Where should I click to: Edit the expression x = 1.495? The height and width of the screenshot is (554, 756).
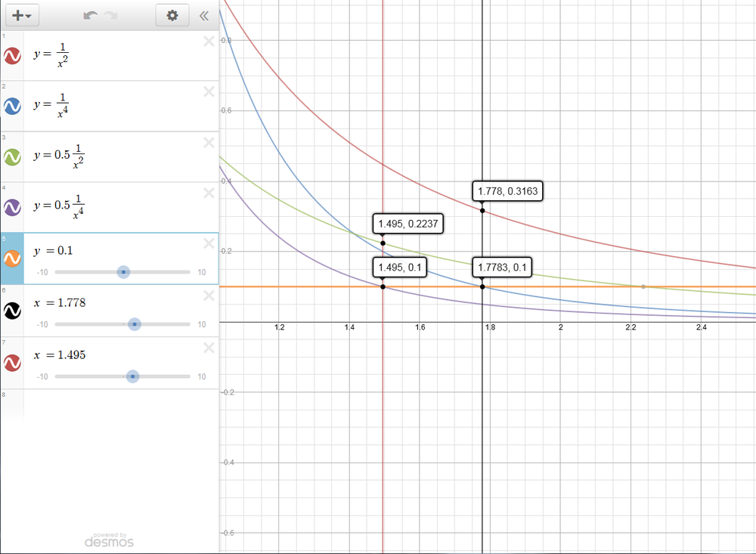point(60,355)
